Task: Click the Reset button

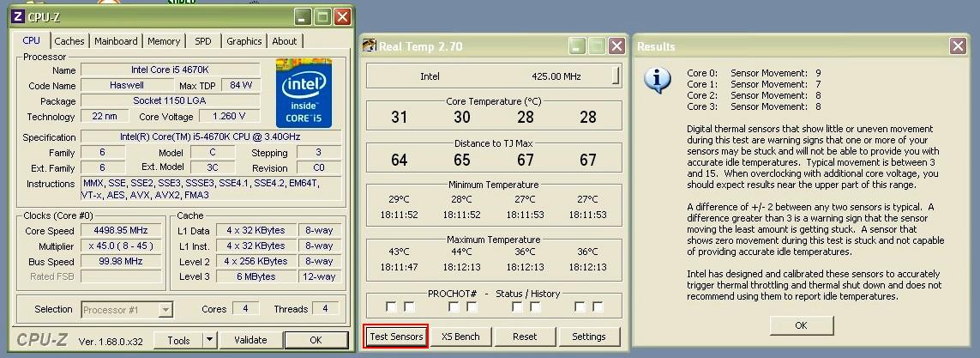Action: 525,337
